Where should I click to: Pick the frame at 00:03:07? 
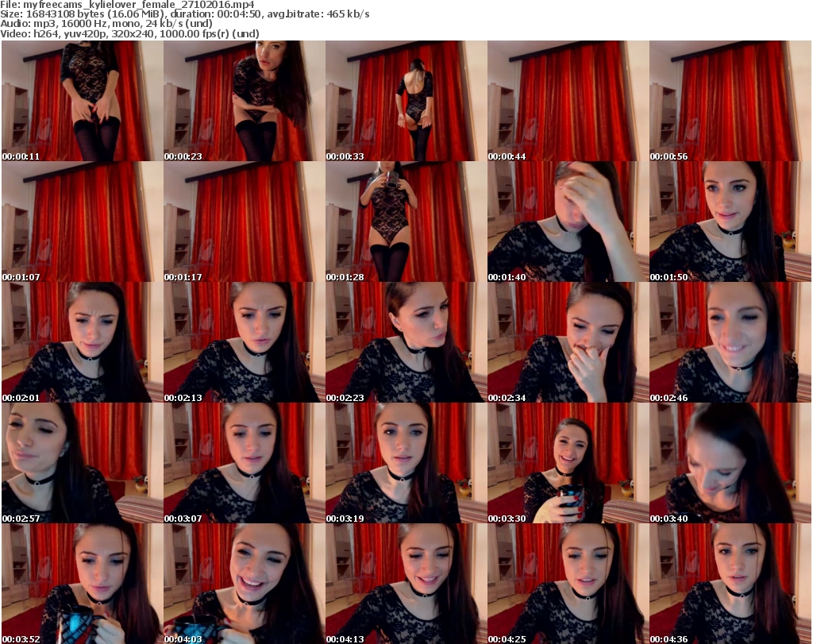click(x=245, y=463)
